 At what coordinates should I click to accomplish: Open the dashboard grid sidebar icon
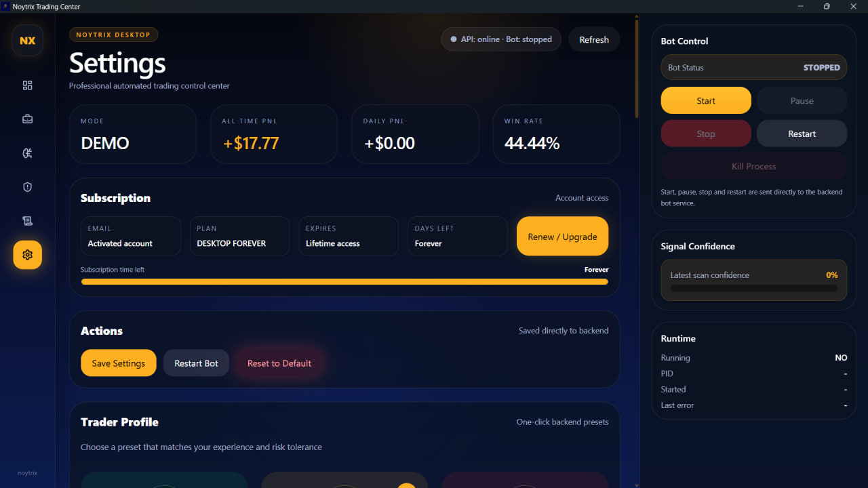click(x=27, y=85)
